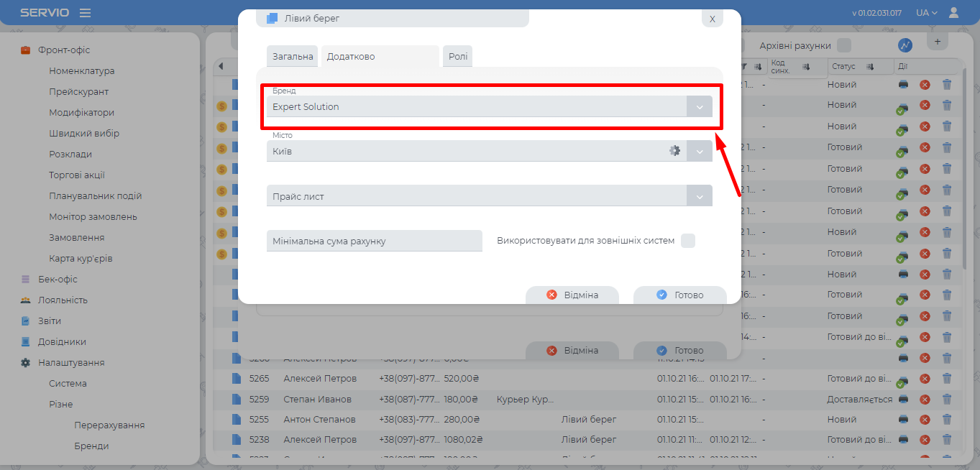Click the Мінімальна сума рахунку input field

(374, 241)
